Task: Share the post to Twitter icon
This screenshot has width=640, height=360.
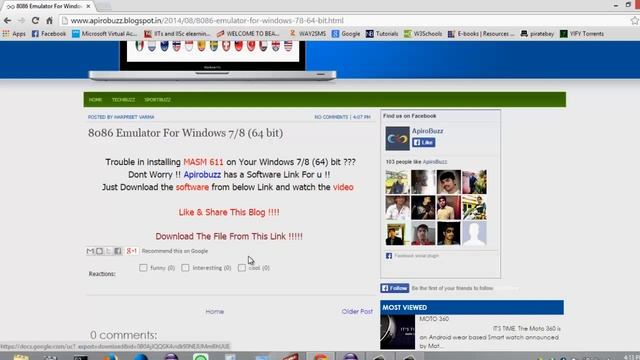Action: coord(109,251)
